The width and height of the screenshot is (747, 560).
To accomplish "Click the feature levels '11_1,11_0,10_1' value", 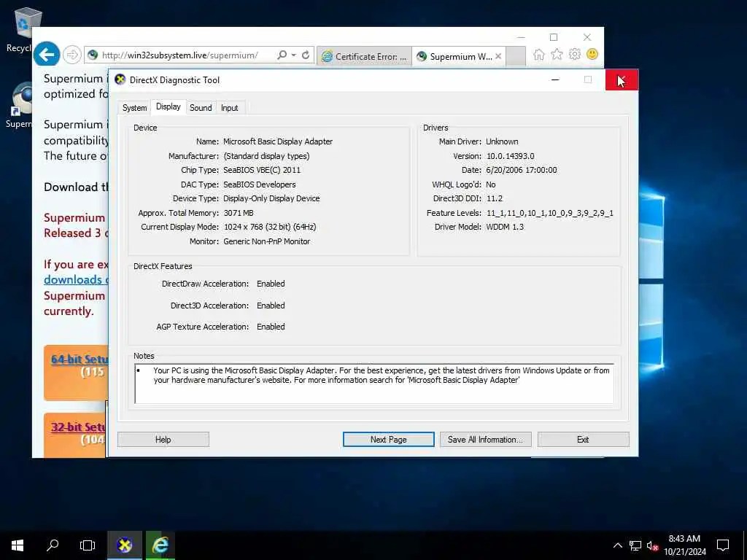I will pos(550,213).
